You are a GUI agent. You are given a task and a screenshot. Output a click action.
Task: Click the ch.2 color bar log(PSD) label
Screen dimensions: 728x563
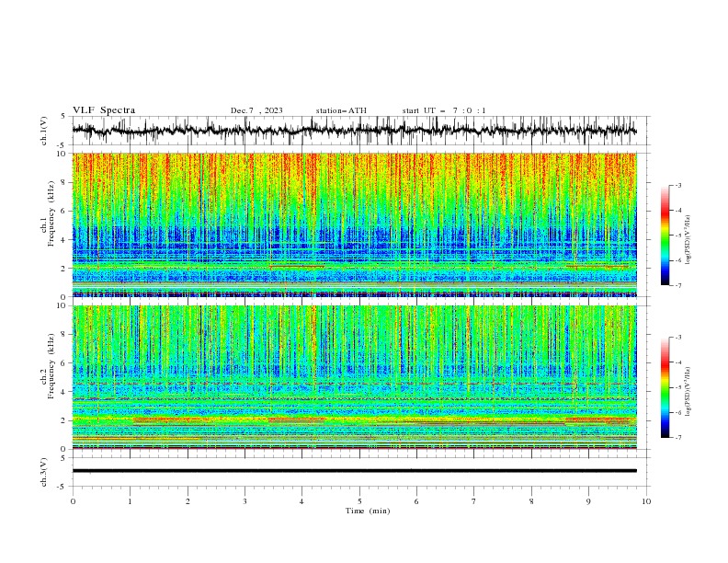(x=688, y=392)
